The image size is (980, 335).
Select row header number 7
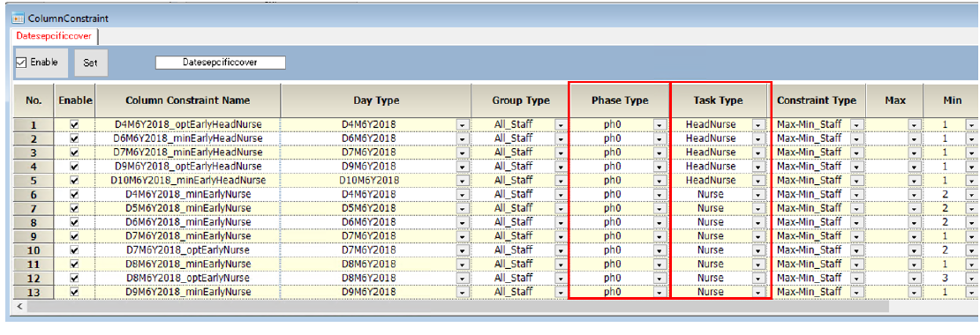34,208
